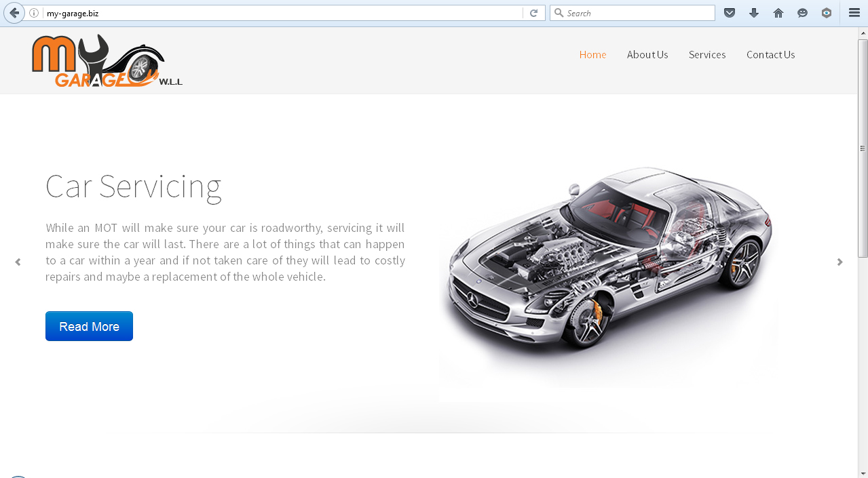Click the chat smiley toolbar icon

(802, 13)
